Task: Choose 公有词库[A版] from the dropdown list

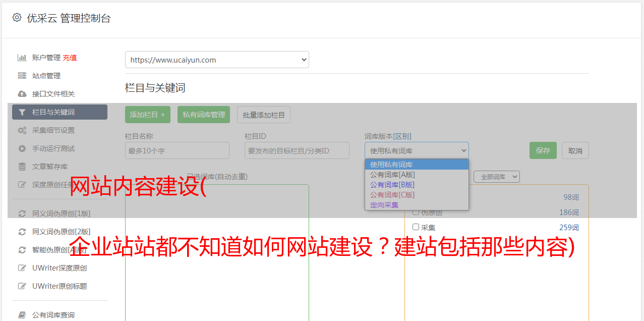Action: pyautogui.click(x=417, y=175)
